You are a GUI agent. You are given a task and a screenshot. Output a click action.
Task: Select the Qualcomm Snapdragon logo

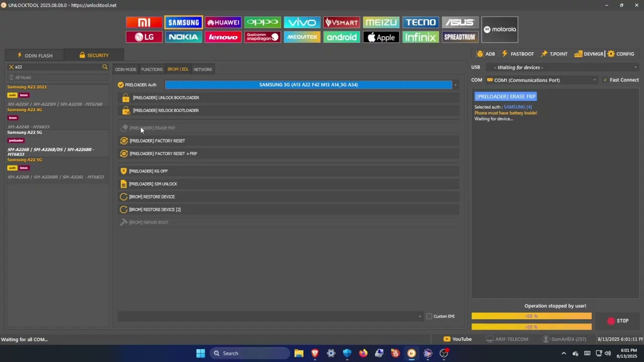(x=263, y=37)
